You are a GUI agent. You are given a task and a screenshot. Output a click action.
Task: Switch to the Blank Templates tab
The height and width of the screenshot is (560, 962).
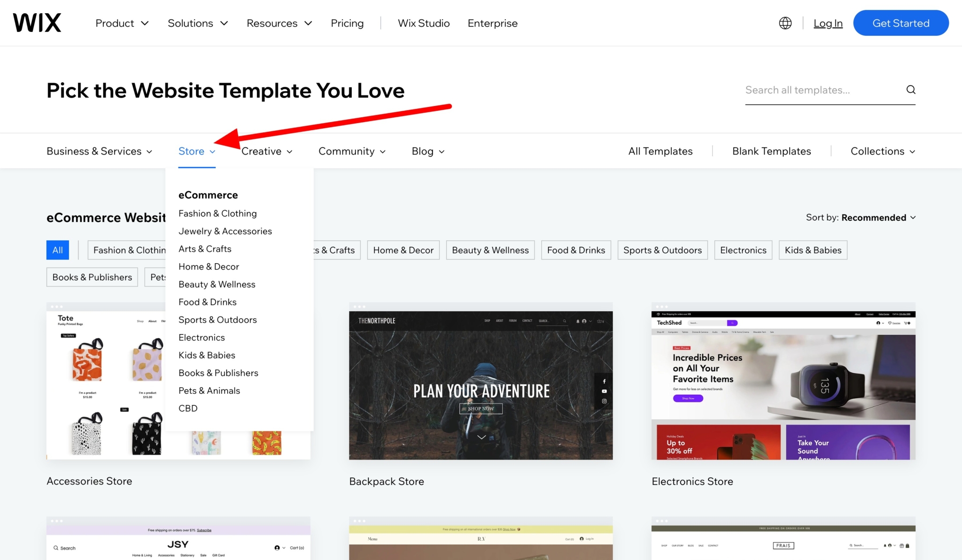pyautogui.click(x=771, y=151)
